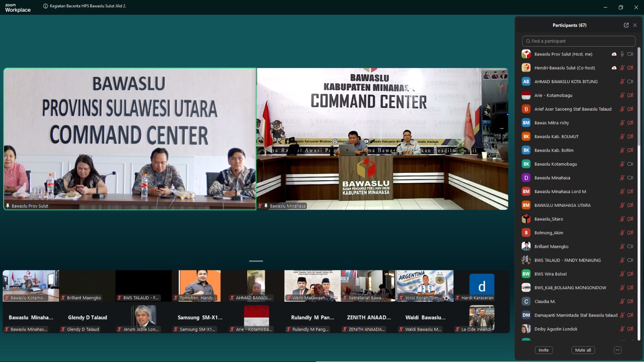Select Hardi Karaseran avatar tile
This screenshot has width=644, height=362.
point(482,286)
